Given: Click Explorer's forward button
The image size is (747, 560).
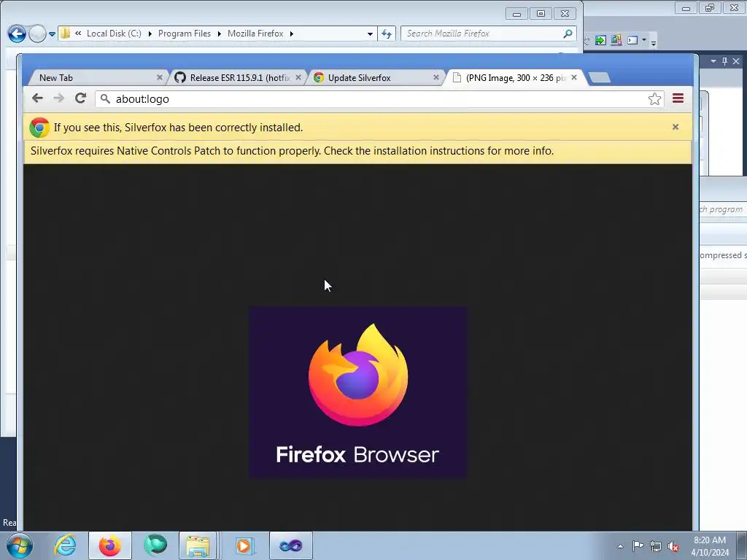Looking at the screenshot, I should tap(37, 34).
